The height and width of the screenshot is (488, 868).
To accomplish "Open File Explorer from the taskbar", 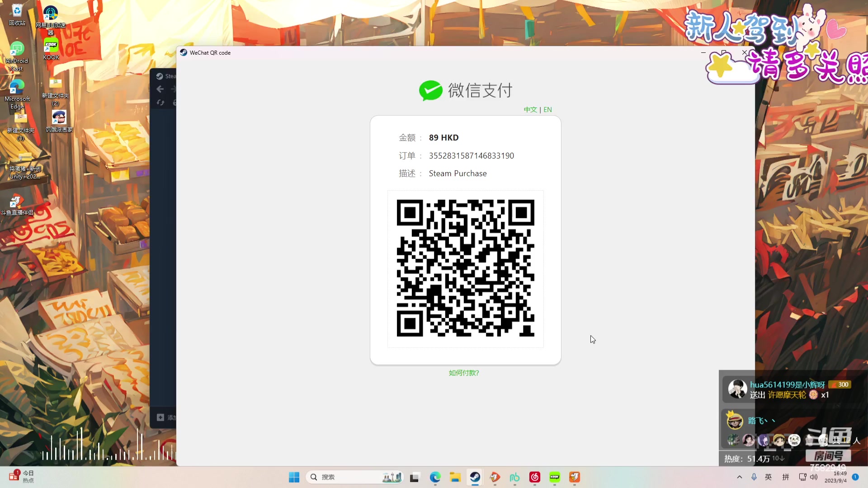I will coord(455,477).
